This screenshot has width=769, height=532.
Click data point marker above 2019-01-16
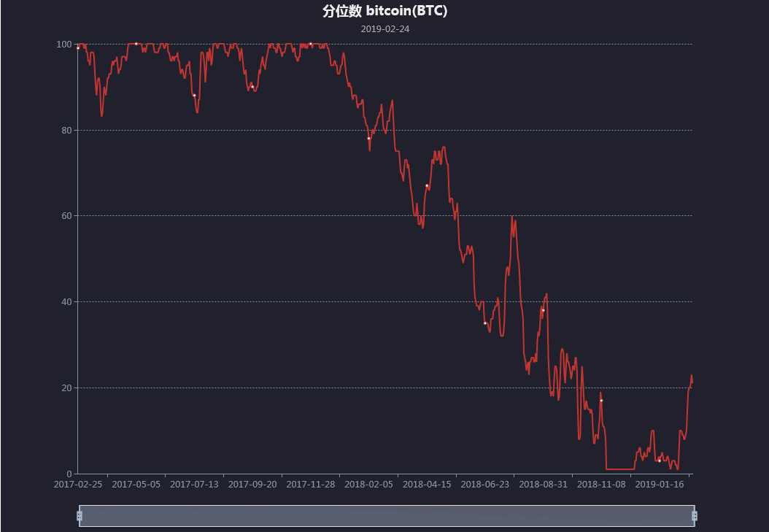coord(659,461)
